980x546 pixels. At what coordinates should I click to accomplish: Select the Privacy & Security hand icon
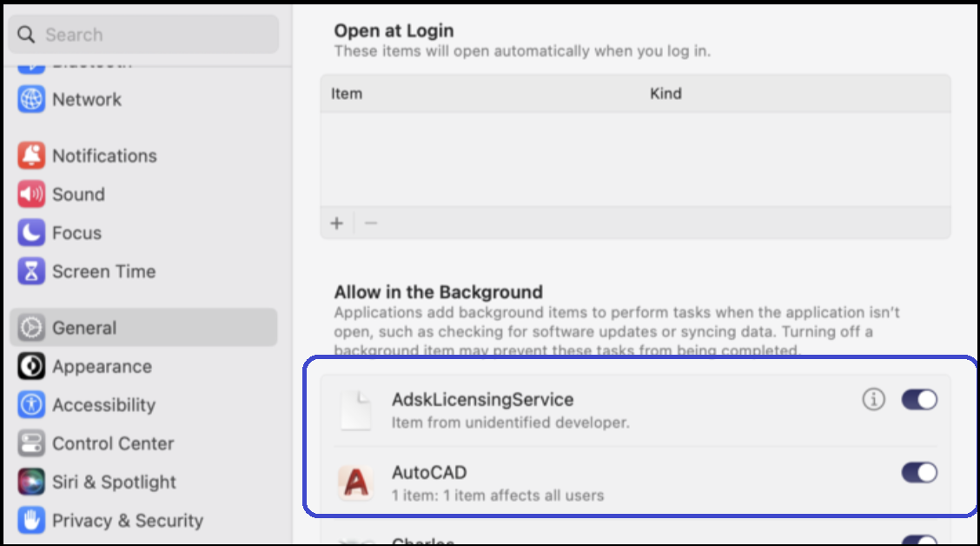[x=32, y=520]
